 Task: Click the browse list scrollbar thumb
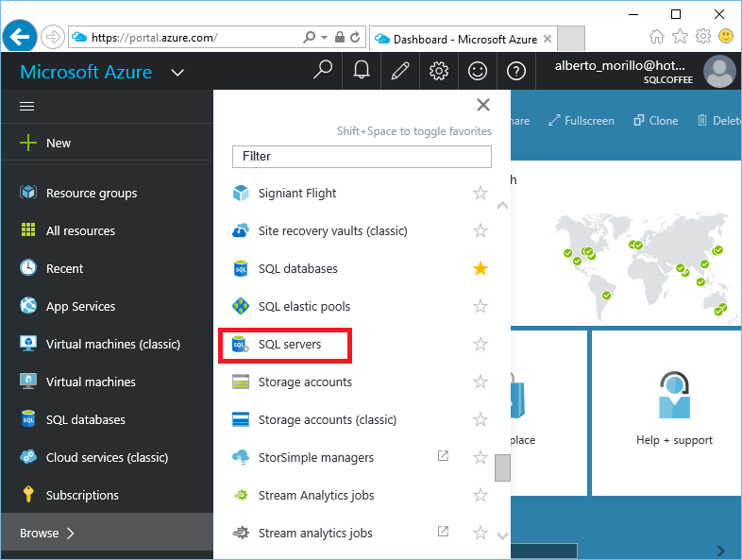coord(502,467)
